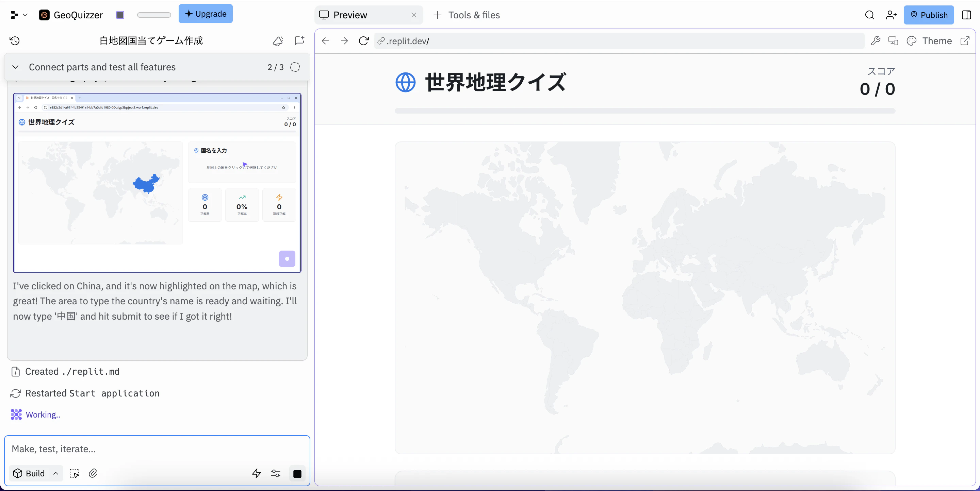Screen dimensions: 980x491
Task: Click the Restarted Start application entry
Action: [85, 393]
